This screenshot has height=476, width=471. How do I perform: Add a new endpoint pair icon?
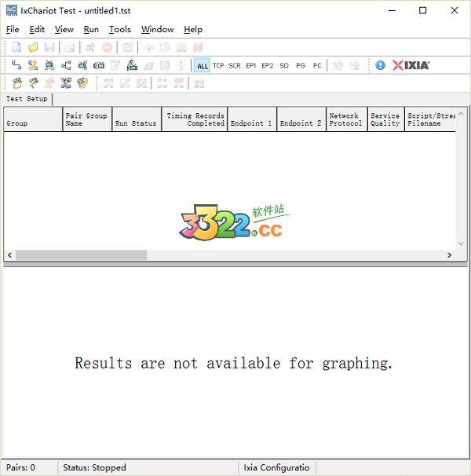(16, 65)
